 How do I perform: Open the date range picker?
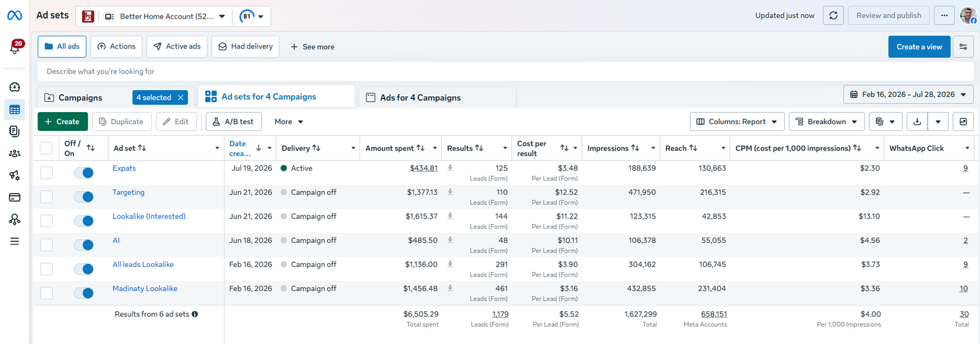[x=908, y=94]
